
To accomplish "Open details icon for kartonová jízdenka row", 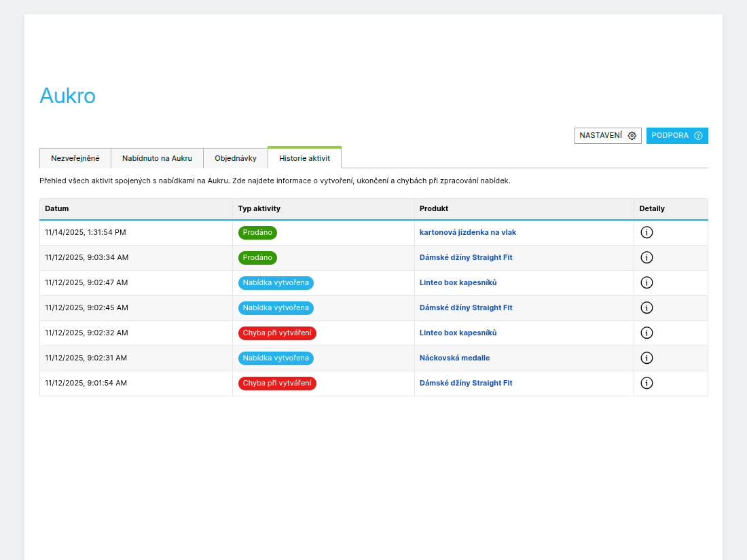I will [x=646, y=232].
